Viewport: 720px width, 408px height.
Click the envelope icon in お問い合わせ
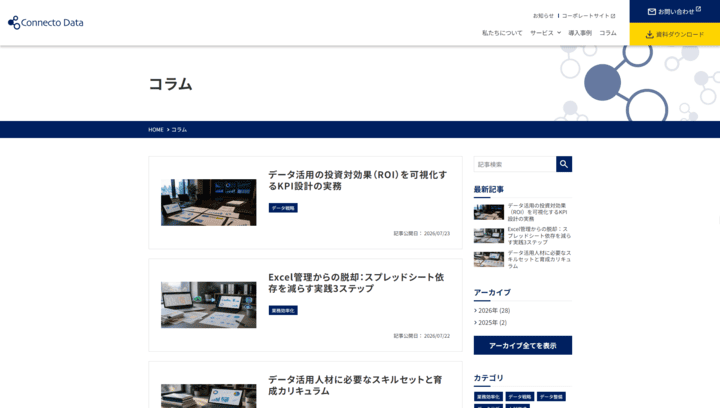click(x=652, y=11)
